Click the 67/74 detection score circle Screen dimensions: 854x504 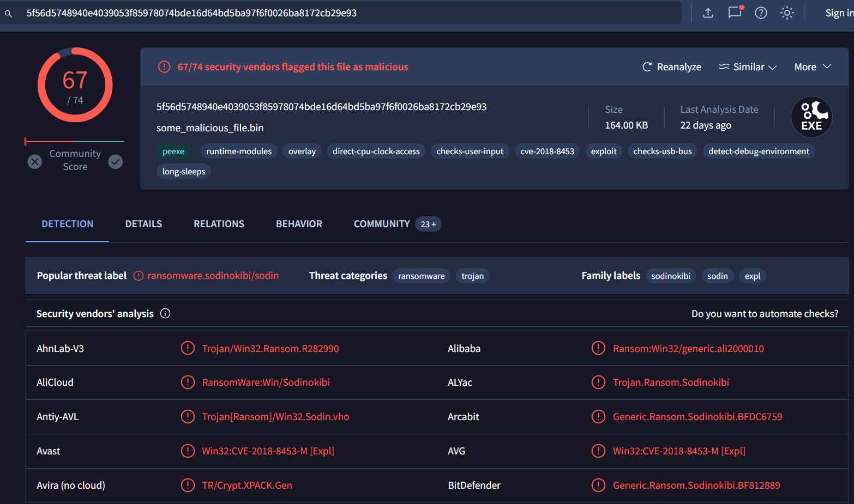(x=75, y=85)
